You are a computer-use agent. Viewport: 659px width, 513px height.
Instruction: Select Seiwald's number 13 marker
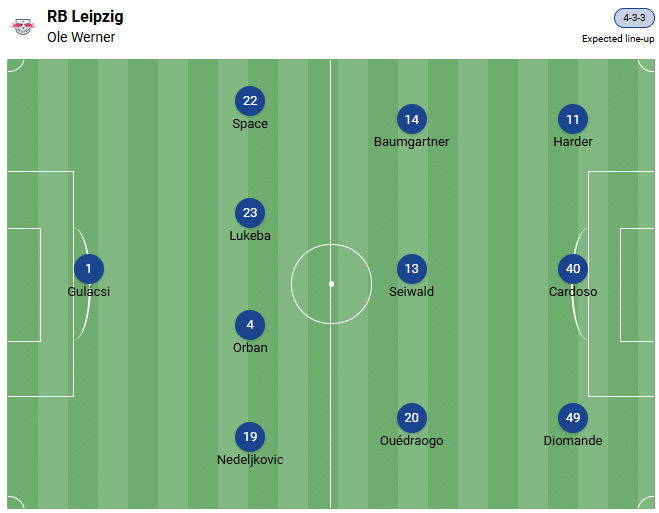(411, 268)
